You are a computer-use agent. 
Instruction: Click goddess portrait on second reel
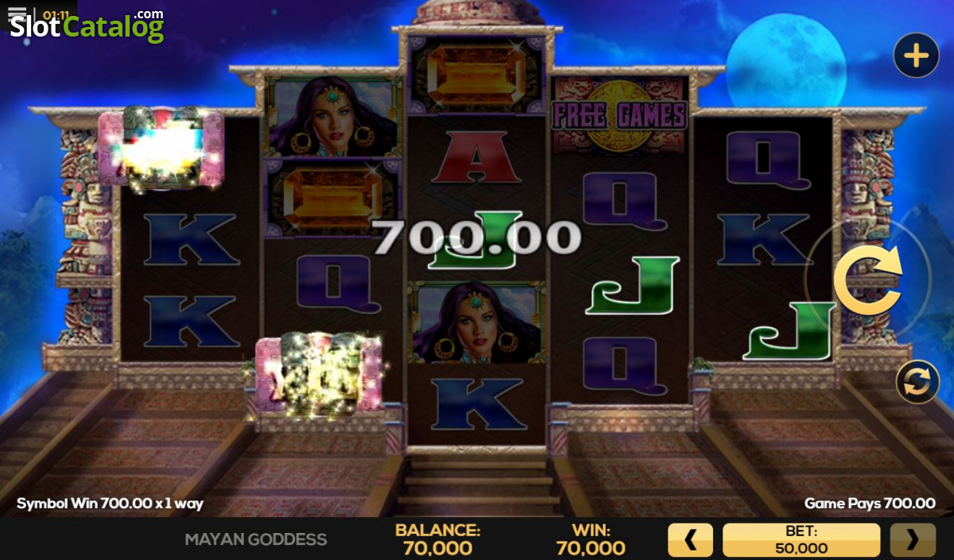click(333, 116)
